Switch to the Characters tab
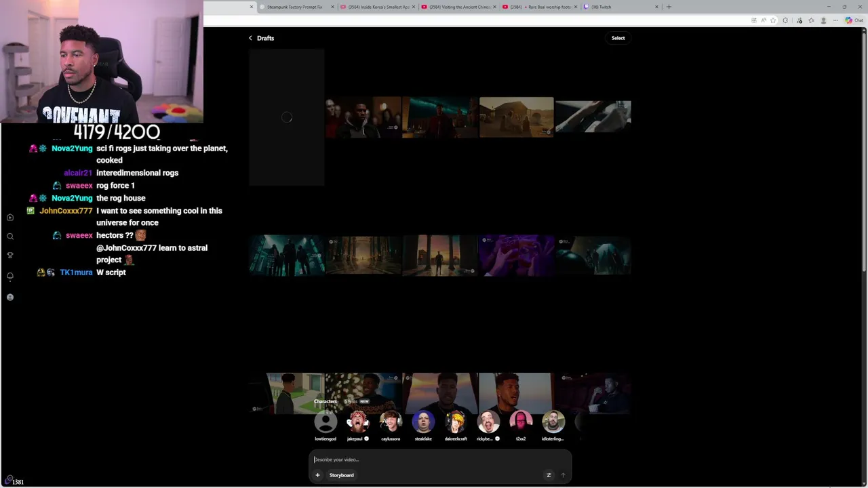The image size is (868, 488). [325, 401]
